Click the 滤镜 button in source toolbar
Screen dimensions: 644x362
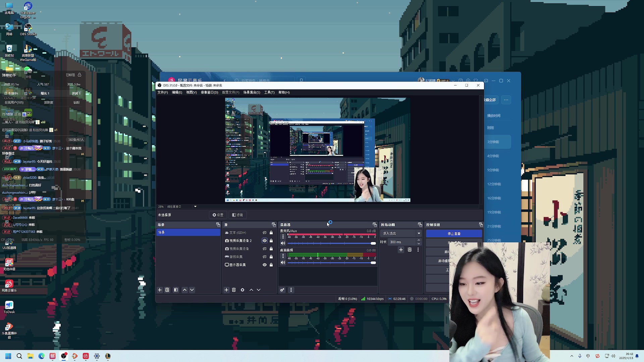pos(237,215)
